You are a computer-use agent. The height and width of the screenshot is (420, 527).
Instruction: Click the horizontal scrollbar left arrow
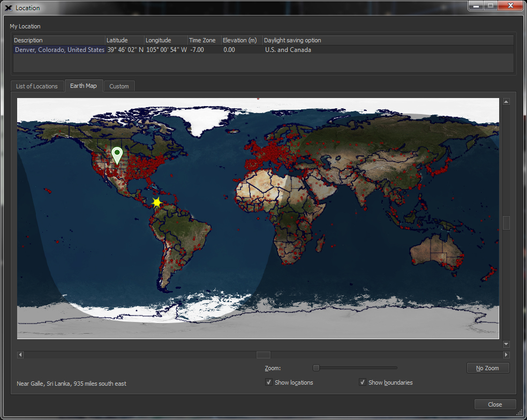[x=20, y=355]
